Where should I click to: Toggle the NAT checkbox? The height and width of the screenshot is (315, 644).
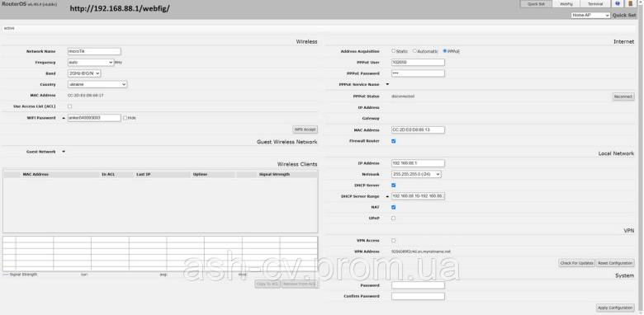pos(394,207)
